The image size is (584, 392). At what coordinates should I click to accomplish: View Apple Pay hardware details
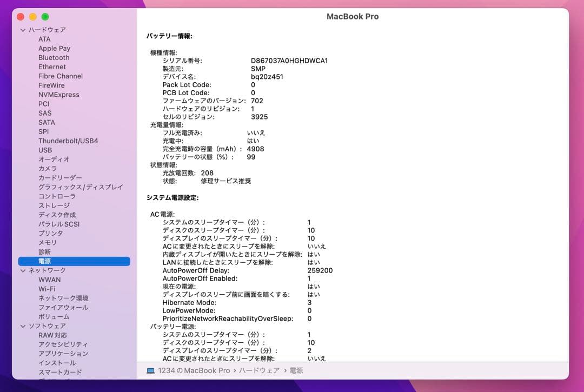click(x=54, y=48)
